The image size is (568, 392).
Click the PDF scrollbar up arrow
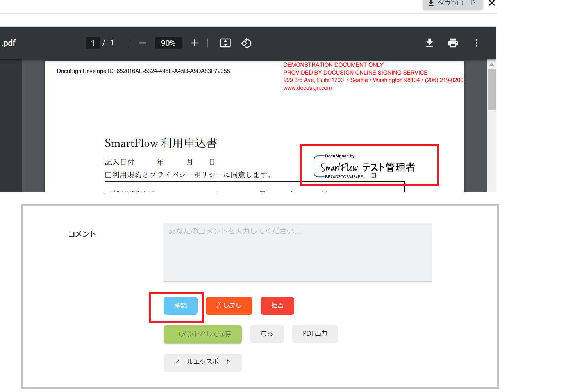[491, 64]
